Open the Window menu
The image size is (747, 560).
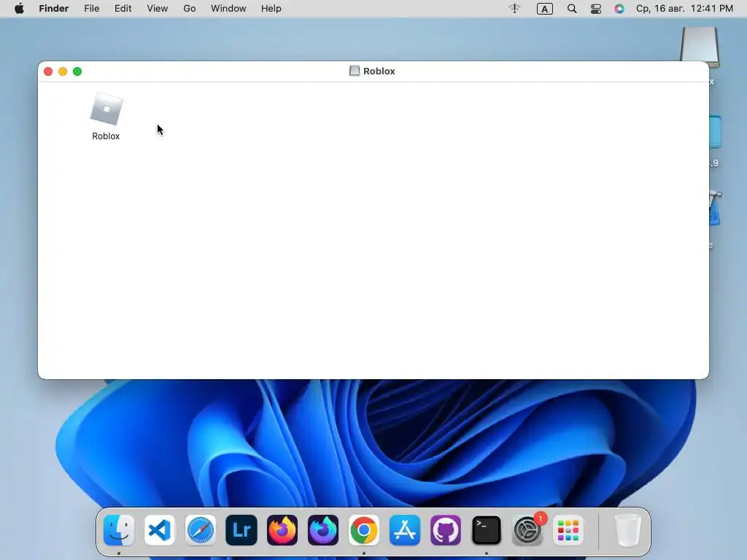pyautogui.click(x=228, y=9)
